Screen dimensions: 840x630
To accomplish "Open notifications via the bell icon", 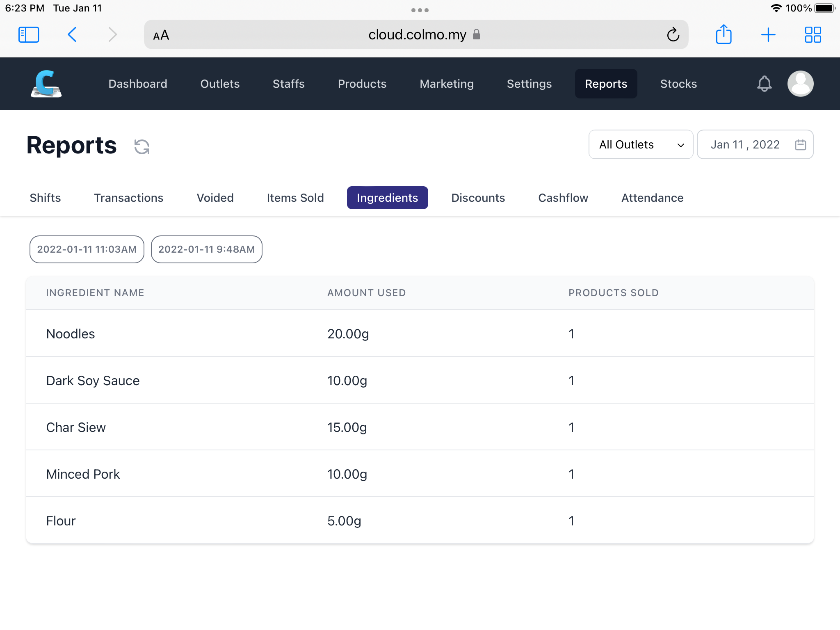I will [x=764, y=83].
